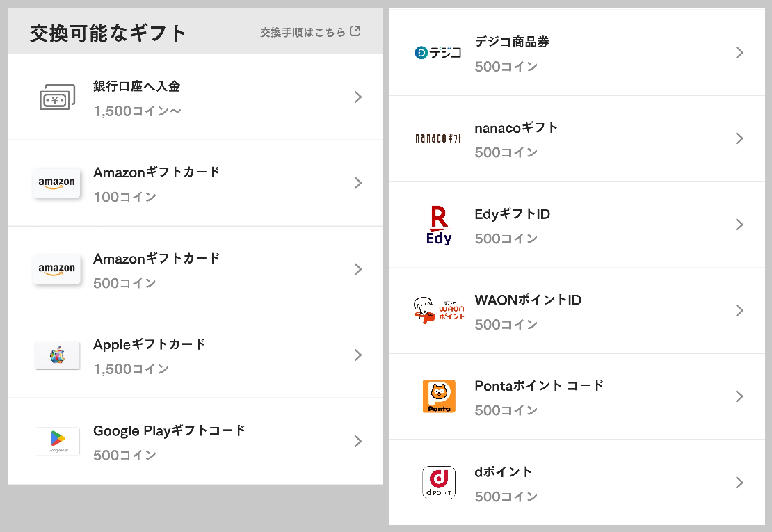
Task: Select the Amazon logo for 100 coins
Action: tap(56, 183)
